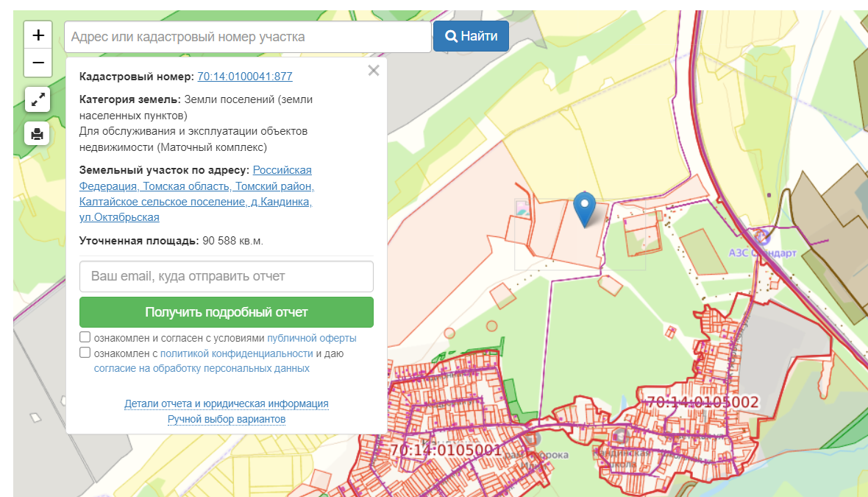Expand Ручной выбор вариантов
This screenshot has height=497, width=868.
(226, 419)
